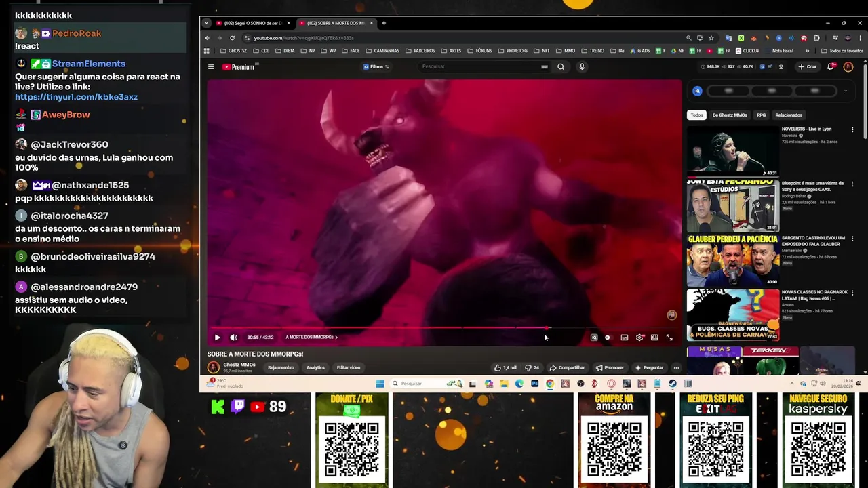Click the YouTube search magnifier button
This screenshot has height=488, width=868.
click(x=561, y=67)
